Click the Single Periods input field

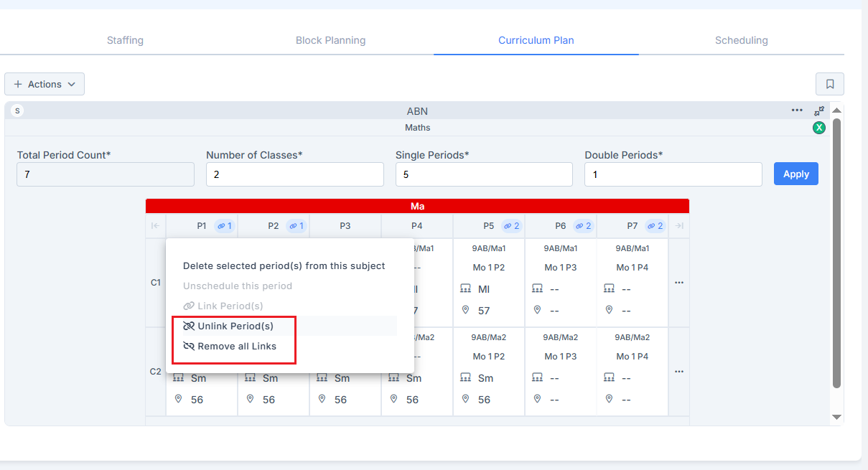[484, 174]
